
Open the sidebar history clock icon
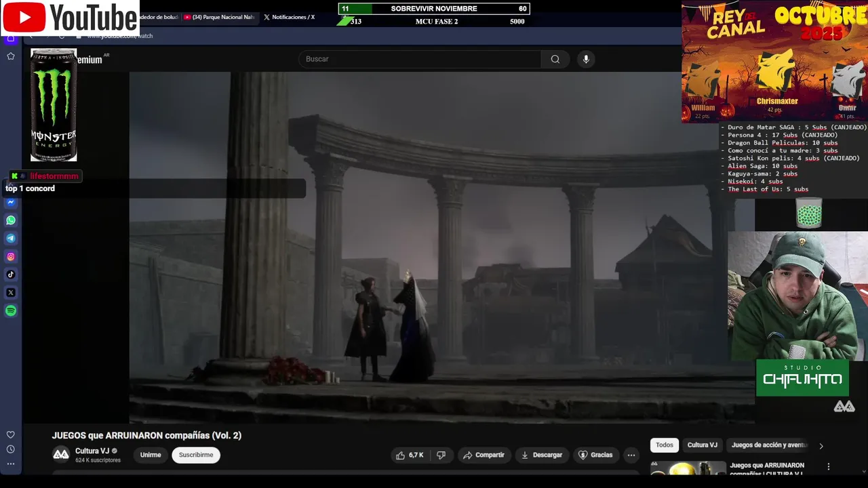click(x=11, y=449)
